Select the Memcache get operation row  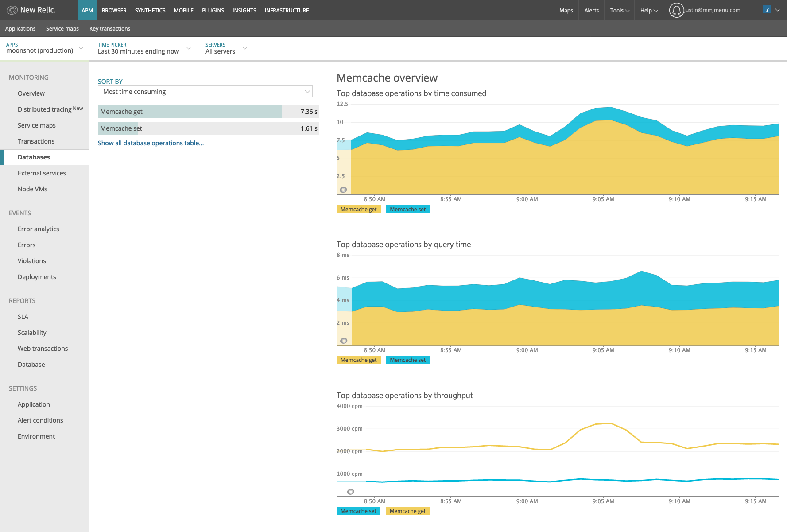[x=208, y=112]
